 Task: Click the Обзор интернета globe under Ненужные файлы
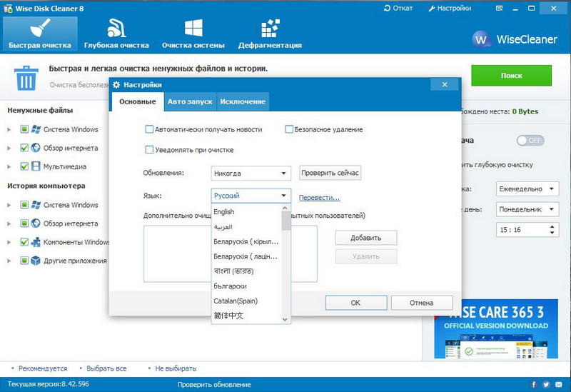coord(36,148)
